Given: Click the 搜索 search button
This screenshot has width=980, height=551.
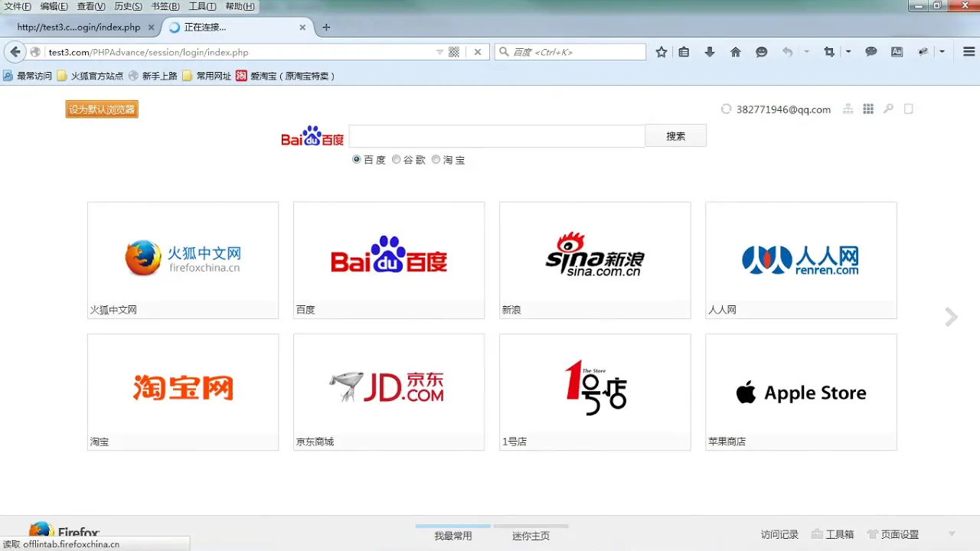Looking at the screenshot, I should point(675,136).
